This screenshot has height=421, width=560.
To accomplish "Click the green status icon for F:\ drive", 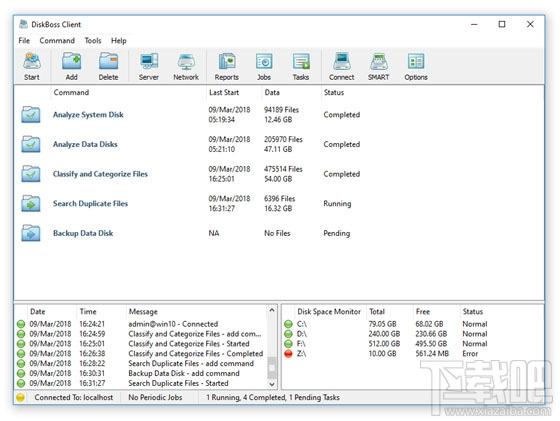I will (x=288, y=344).
